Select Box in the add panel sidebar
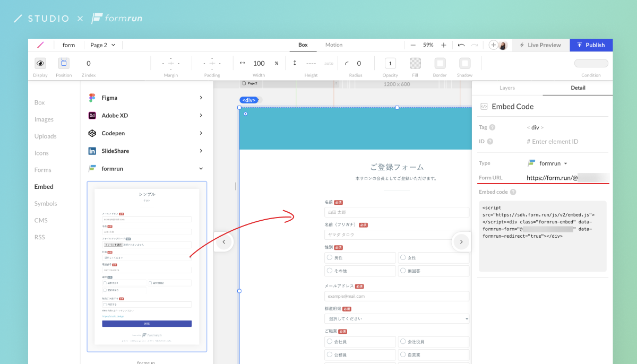 (x=40, y=102)
